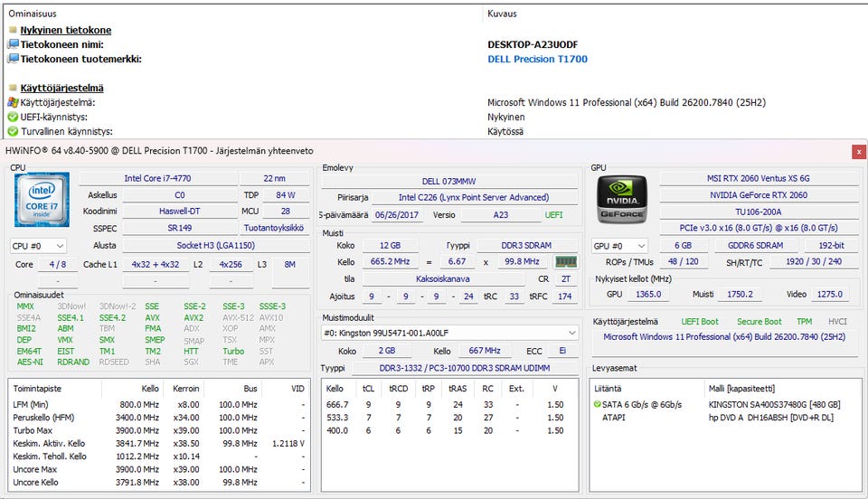
Task: Open the CPU #0 selector dropdown
Action: [x=38, y=246]
